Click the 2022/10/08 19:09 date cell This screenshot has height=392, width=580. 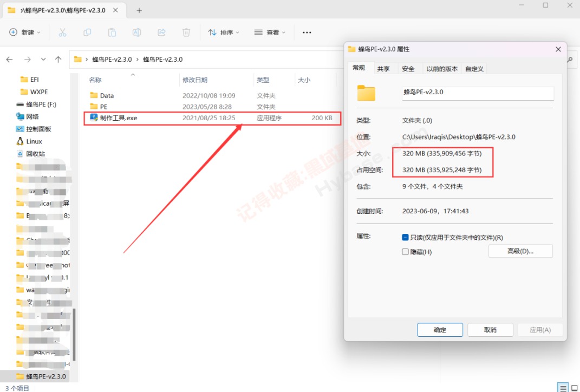tap(209, 95)
